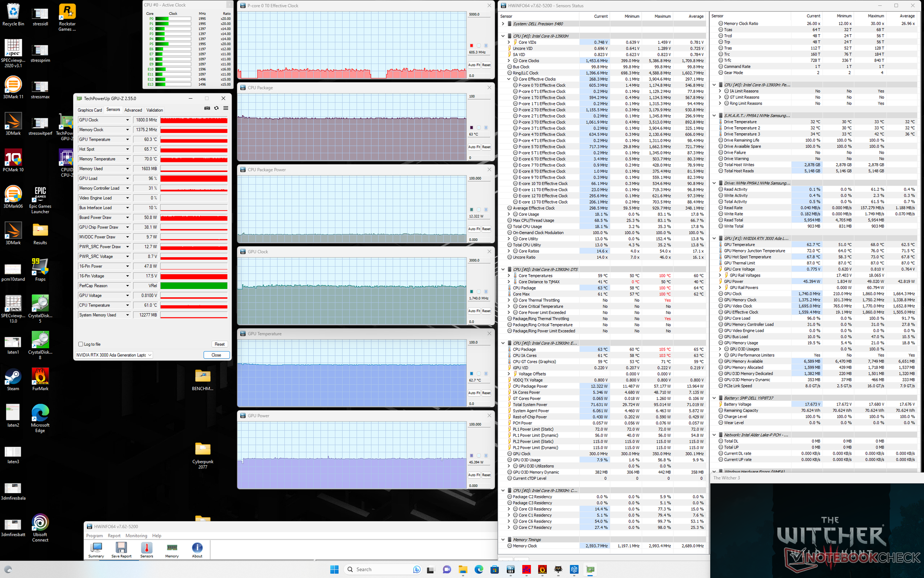924x578 pixels.
Task: Open the GPU-Z hamburger menu
Action: [226, 108]
